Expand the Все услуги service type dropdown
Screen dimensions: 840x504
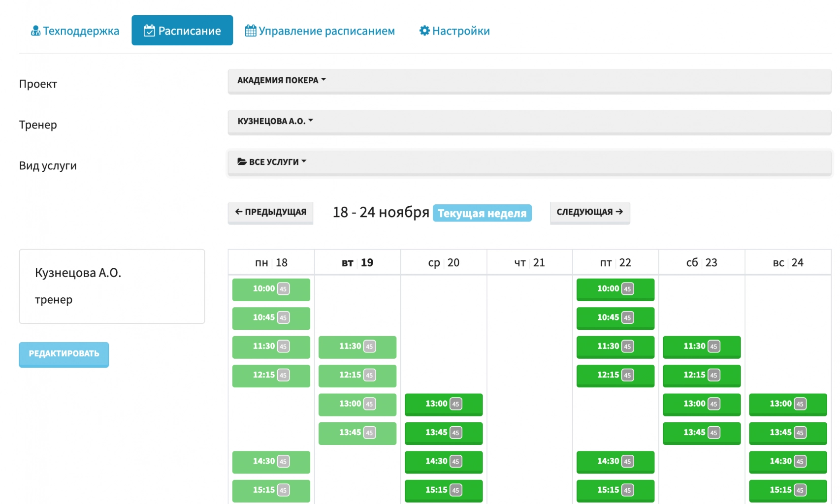point(272,162)
